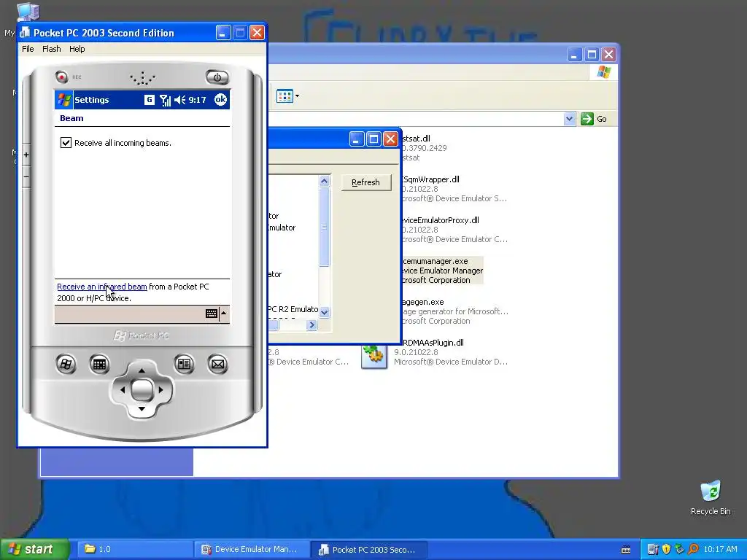Image resolution: width=747 pixels, height=560 pixels.
Task: Expand the input method selector arrow
Action: click(223, 313)
